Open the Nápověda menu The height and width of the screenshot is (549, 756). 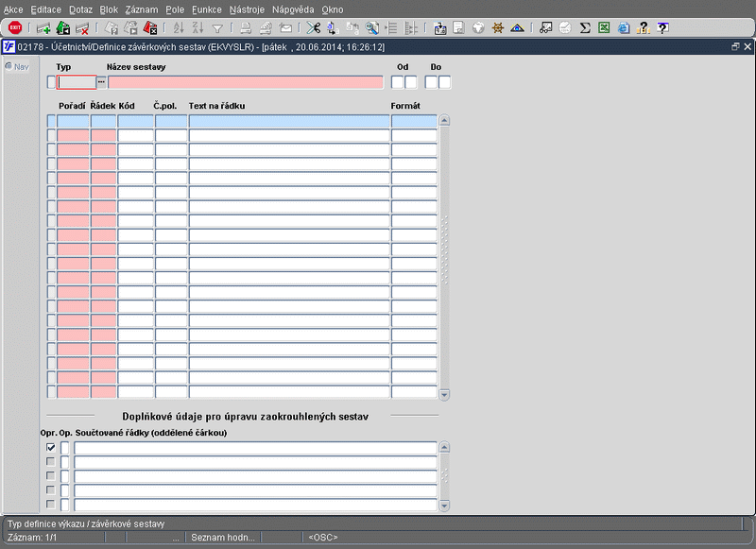pos(293,9)
